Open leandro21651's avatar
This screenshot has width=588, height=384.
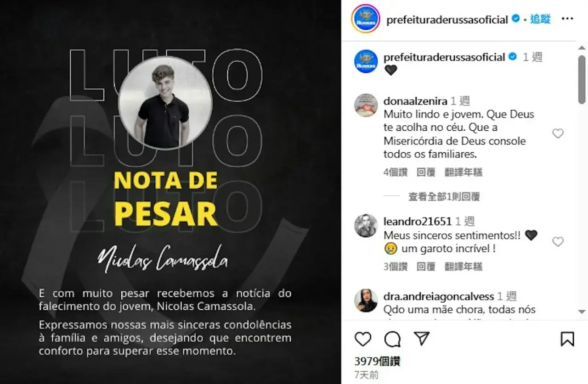(366, 226)
